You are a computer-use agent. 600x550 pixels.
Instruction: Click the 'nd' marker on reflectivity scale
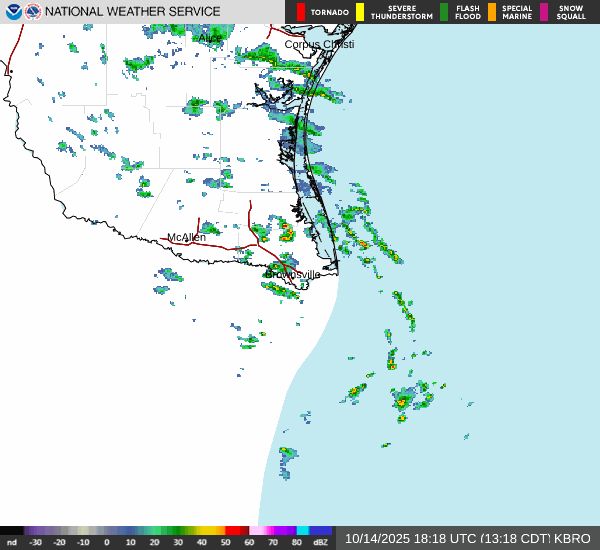[12, 542]
